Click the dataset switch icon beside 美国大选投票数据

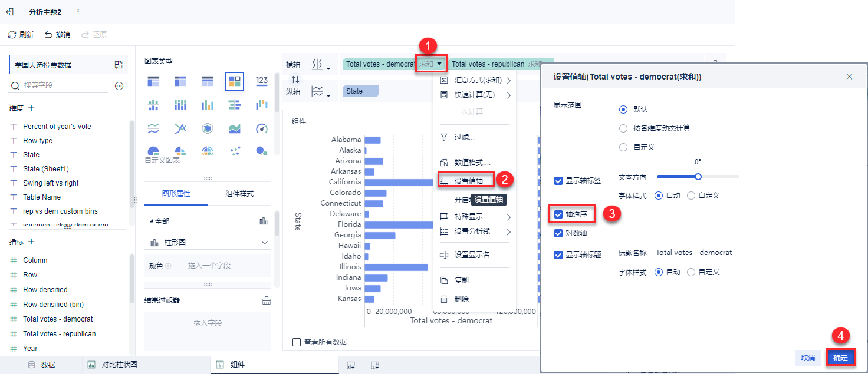tap(119, 65)
